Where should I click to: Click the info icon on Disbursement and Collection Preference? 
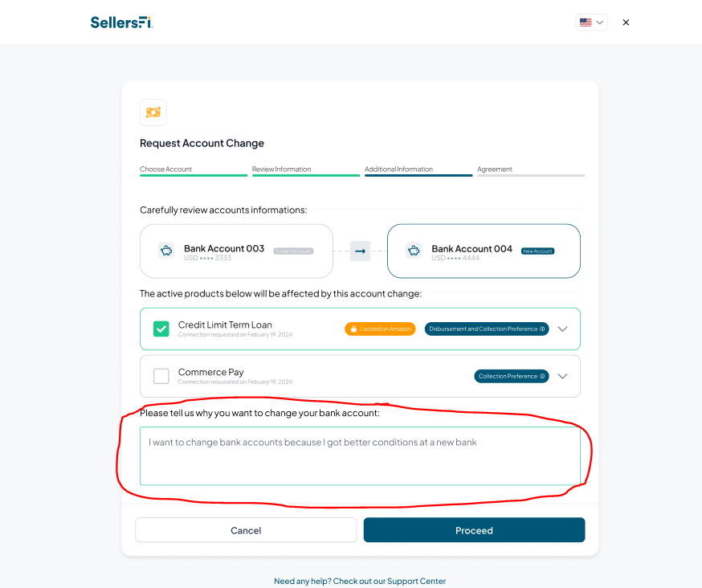pyautogui.click(x=542, y=329)
